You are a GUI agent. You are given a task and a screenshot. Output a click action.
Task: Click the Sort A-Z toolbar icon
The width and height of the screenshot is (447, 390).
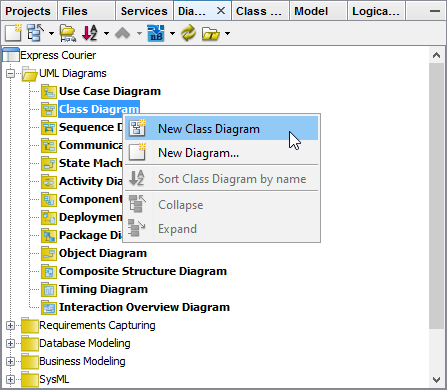tap(90, 33)
